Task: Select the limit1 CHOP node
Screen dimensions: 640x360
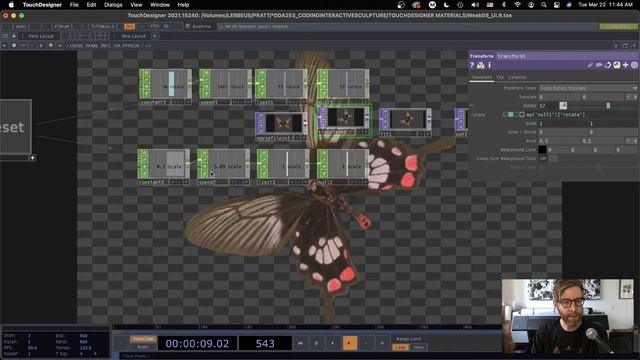Action: click(281, 87)
